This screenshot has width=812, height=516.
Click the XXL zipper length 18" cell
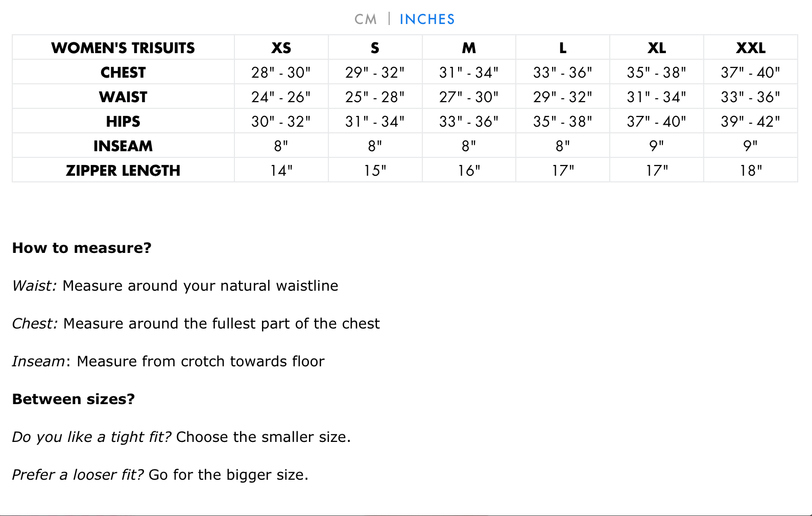[x=751, y=170]
